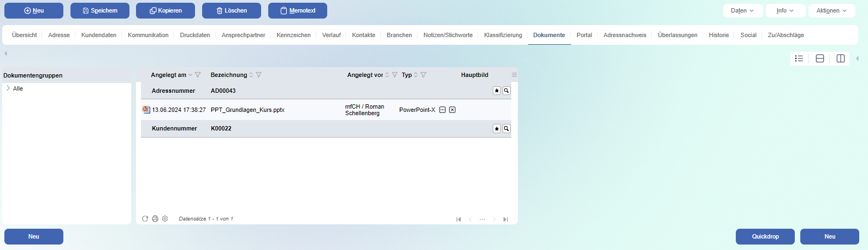
Task: Open the Historie tab
Action: (718, 35)
